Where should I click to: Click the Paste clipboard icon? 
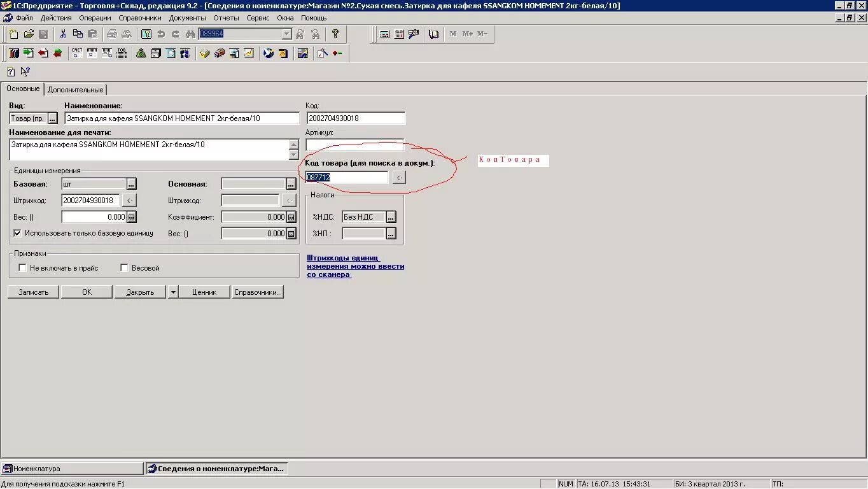point(92,34)
